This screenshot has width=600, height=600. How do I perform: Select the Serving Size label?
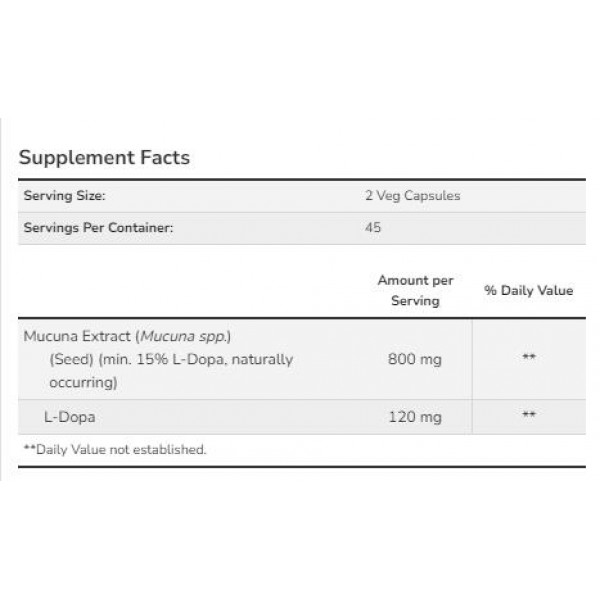64,196
